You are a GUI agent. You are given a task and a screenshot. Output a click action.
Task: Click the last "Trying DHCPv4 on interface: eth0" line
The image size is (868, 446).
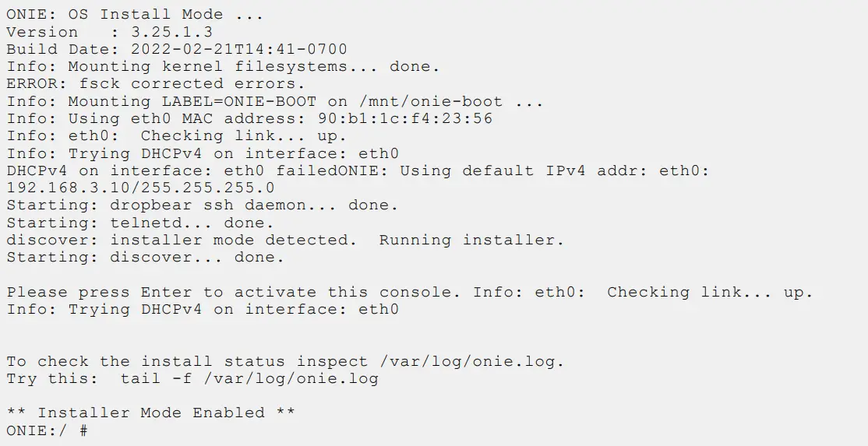pos(203,310)
